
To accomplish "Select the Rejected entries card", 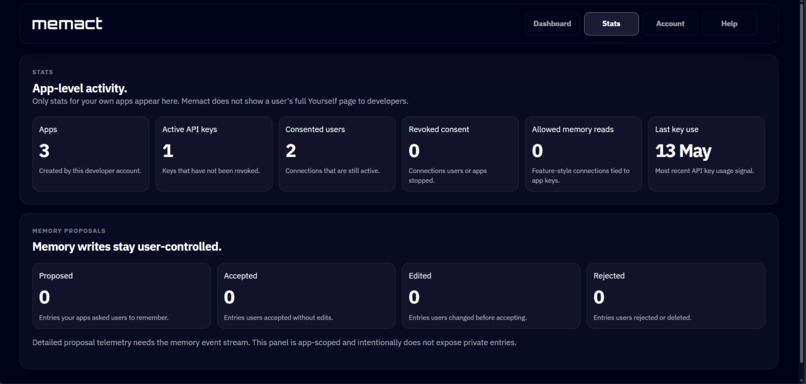I will [676, 296].
